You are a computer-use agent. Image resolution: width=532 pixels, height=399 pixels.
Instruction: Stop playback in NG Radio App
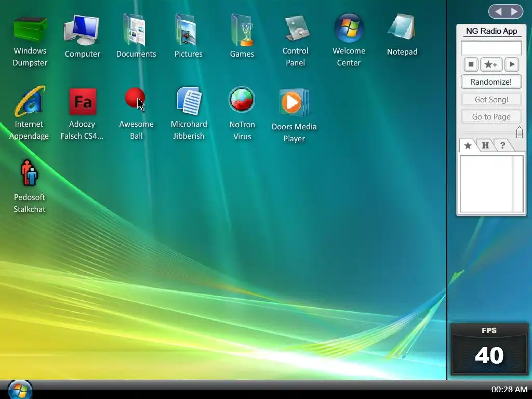pos(471,64)
